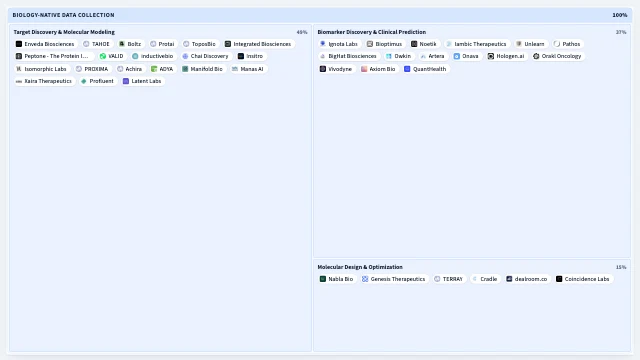The height and width of the screenshot is (360, 640).
Task: Select Molecular Design & Optimization heading
Action: [360, 267]
